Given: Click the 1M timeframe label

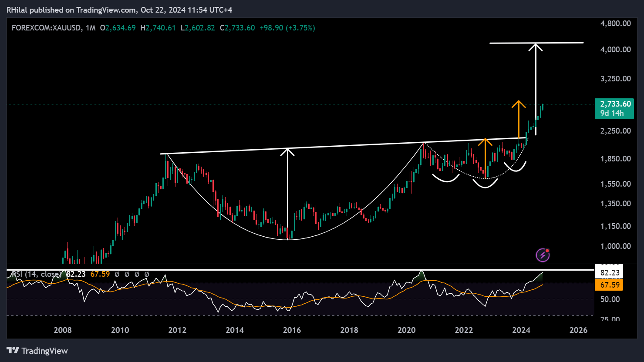Looking at the screenshot, I should tap(90, 28).
